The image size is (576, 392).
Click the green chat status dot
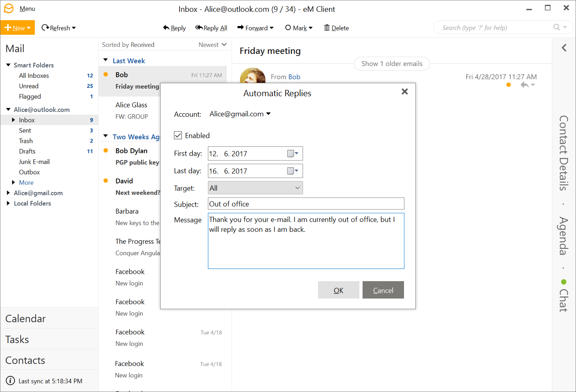tap(564, 282)
